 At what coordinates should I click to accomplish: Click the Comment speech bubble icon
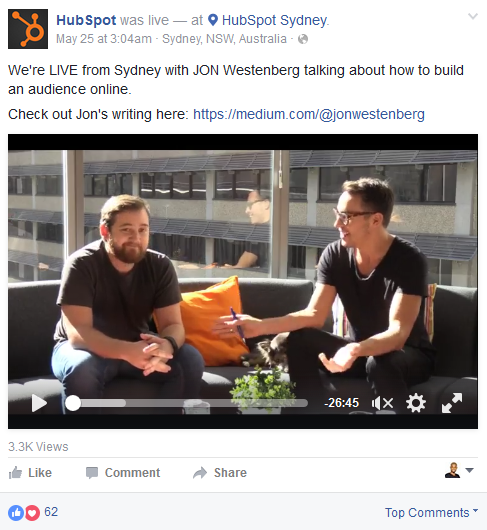coord(92,473)
